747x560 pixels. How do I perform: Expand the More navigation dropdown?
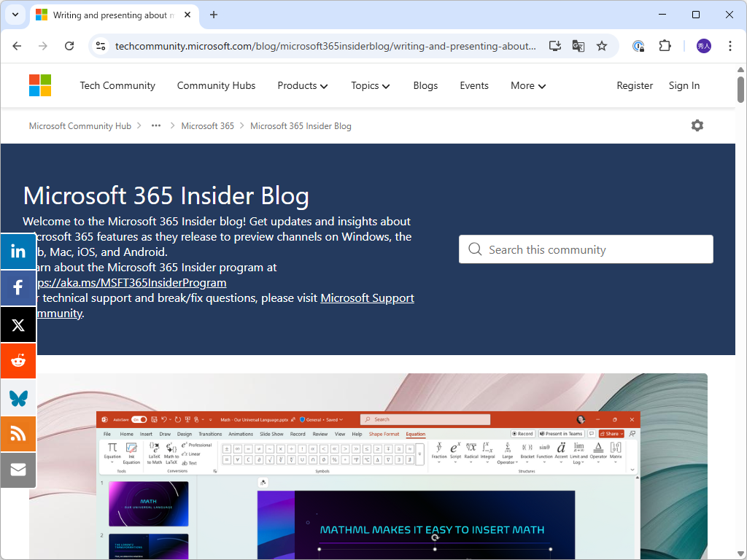(527, 85)
